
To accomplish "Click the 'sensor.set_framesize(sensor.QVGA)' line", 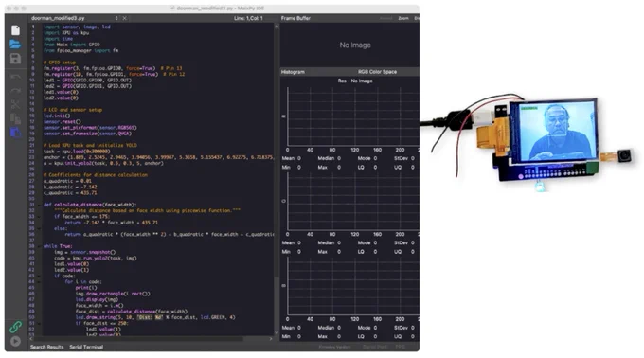I will click(x=87, y=134).
